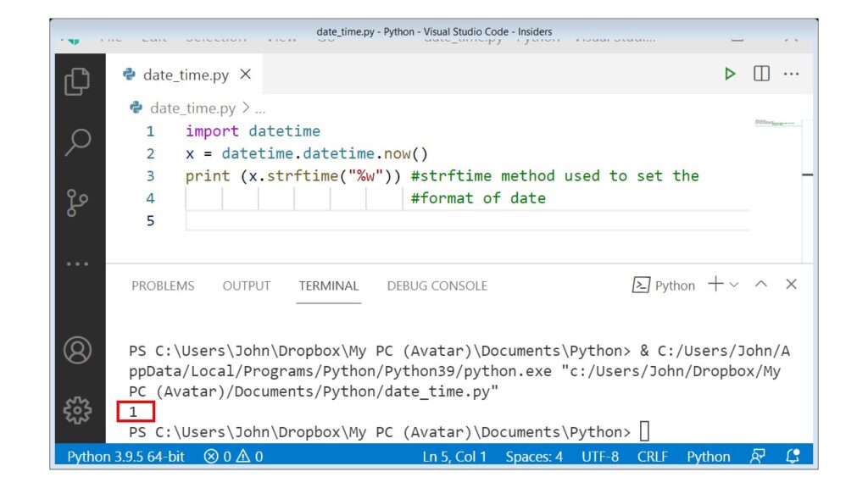Viewport: 868px width, 488px height.
Task: Switch to the DEBUG CONSOLE tab
Action: (x=437, y=286)
